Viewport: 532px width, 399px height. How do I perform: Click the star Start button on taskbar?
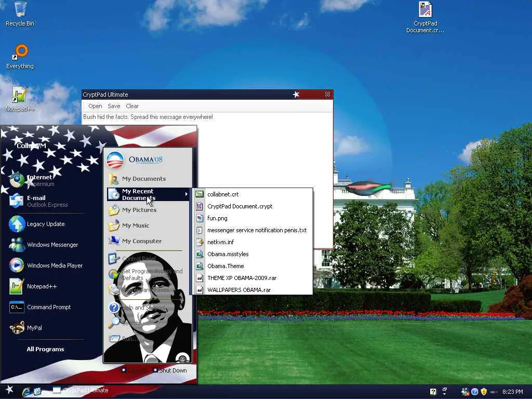point(9,390)
